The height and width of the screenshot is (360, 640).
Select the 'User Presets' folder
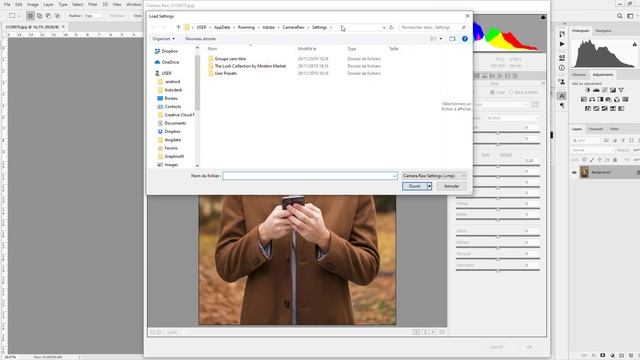[x=222, y=73]
